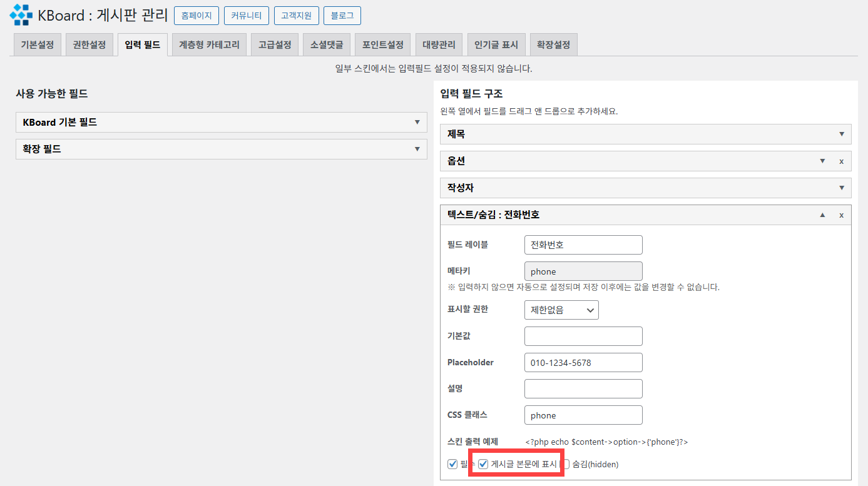
Task: Open the 고급설정 tab
Action: click(275, 45)
